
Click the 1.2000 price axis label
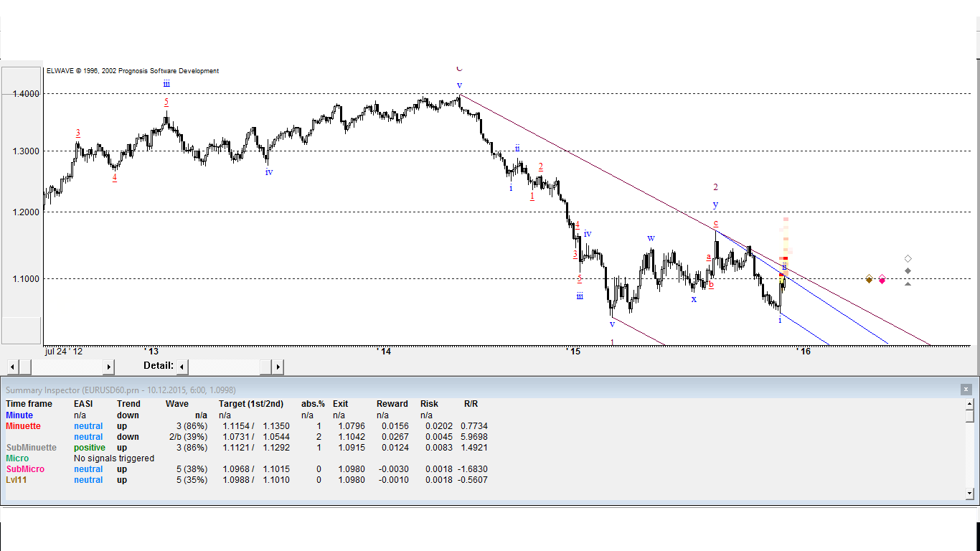click(26, 212)
